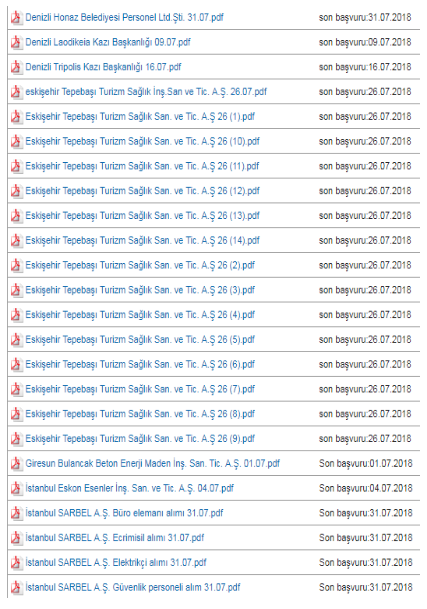Open Eskişehir Tepebaşı Turizm Sağlık 26 (1).pdf
427x609 pixels.
click(x=140, y=117)
